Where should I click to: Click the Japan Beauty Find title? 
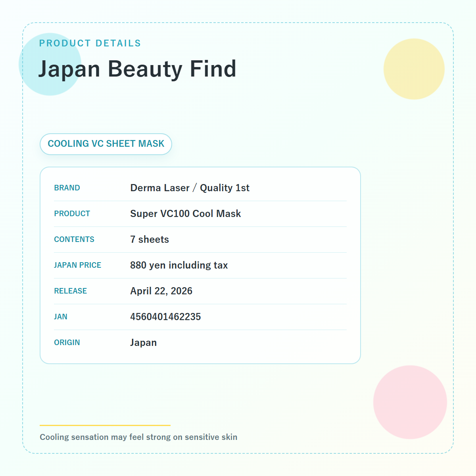point(137,69)
